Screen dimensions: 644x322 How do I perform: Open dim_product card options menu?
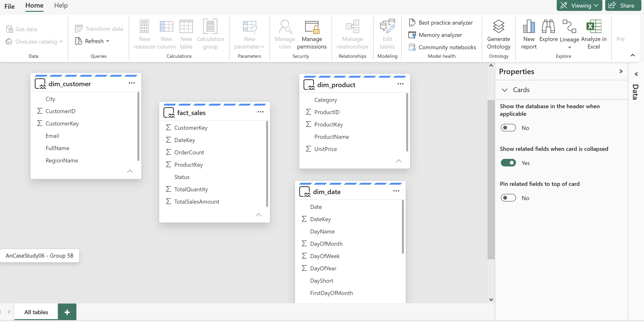[x=400, y=84]
